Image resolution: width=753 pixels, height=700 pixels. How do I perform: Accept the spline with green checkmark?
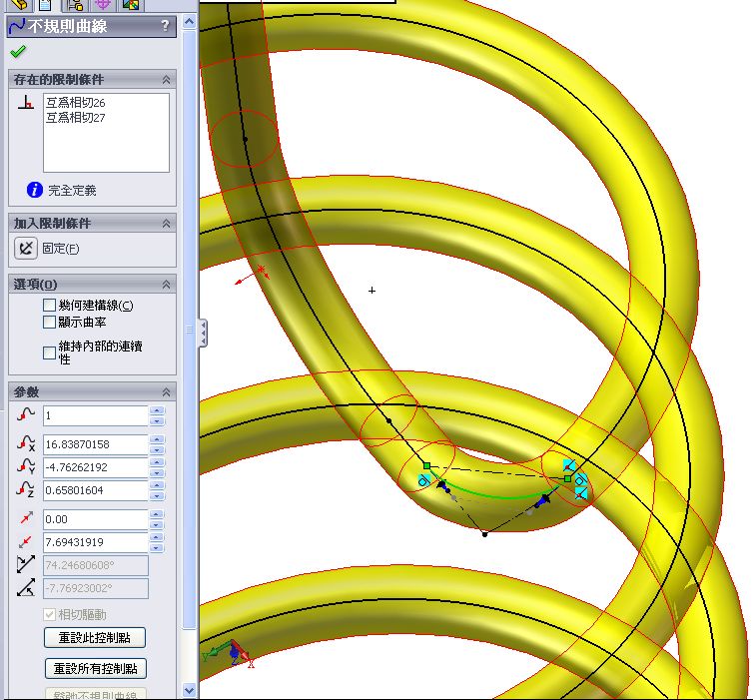click(18, 51)
